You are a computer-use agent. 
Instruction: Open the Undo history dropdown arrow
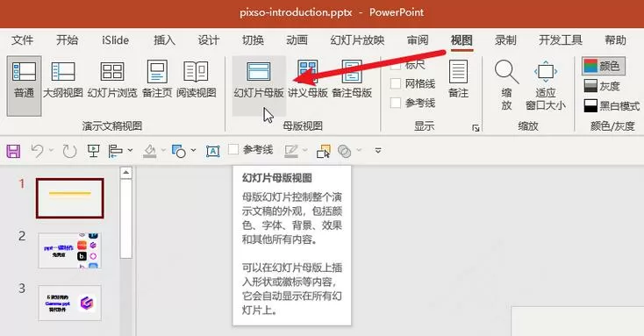click(x=52, y=150)
